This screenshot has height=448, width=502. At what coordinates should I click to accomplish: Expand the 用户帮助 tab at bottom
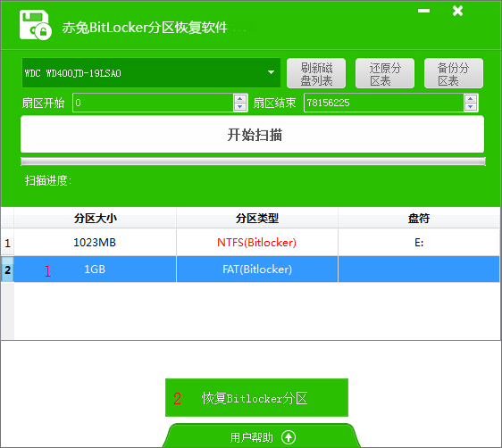261,436
